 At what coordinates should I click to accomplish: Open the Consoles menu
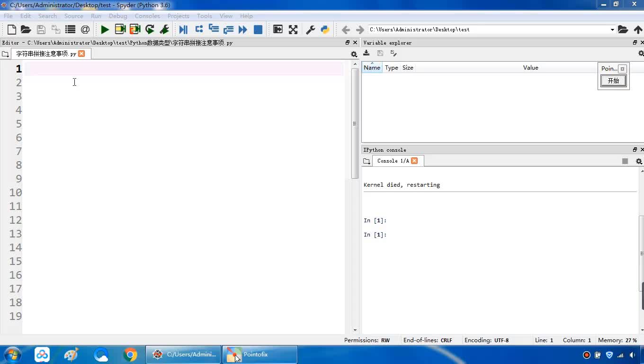coord(147,16)
